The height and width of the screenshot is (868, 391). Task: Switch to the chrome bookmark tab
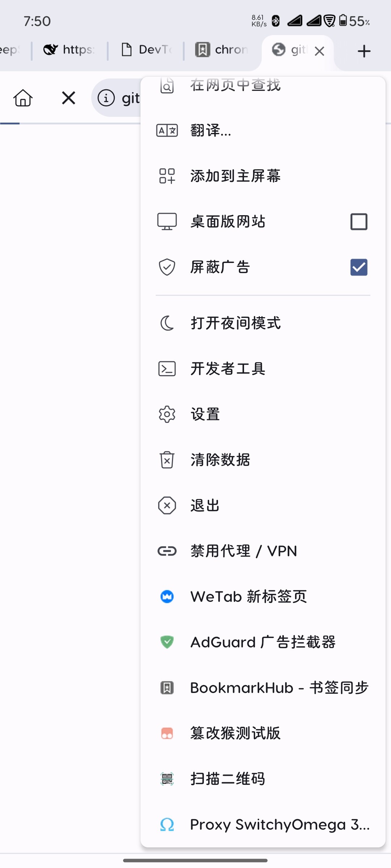pyautogui.click(x=222, y=50)
